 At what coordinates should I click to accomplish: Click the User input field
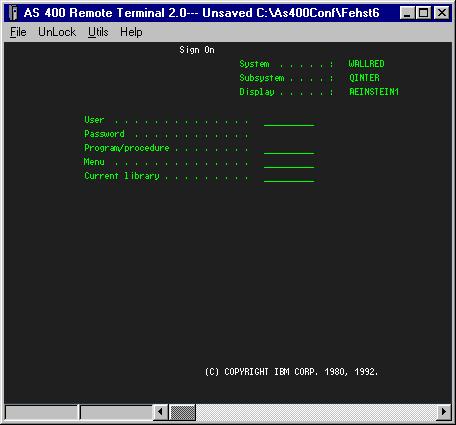click(289, 121)
